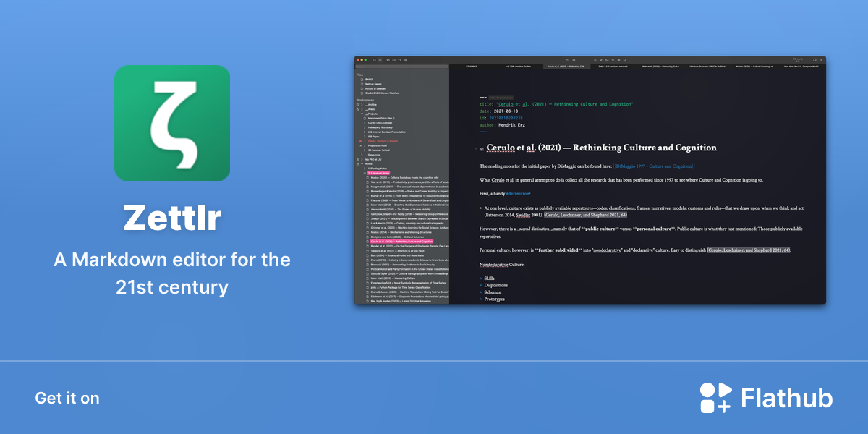Open the Zettlr editor screenshot preview

(x=590, y=179)
